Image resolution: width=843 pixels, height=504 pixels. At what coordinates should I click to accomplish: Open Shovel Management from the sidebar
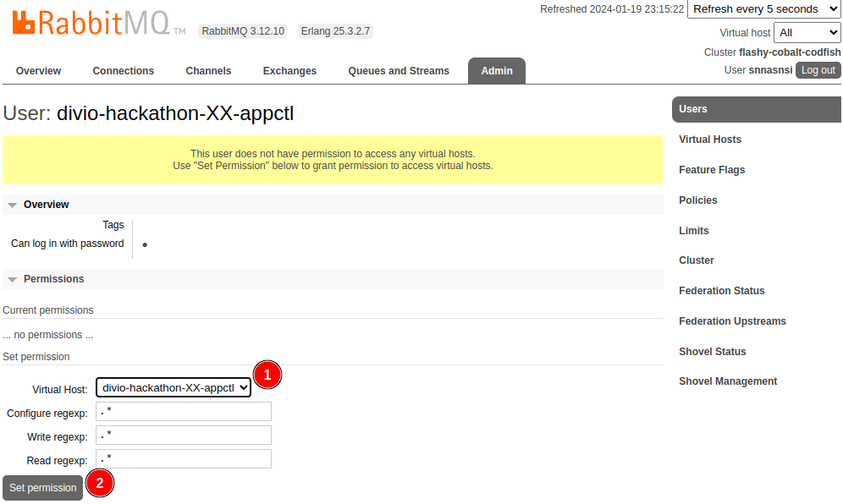pos(728,381)
